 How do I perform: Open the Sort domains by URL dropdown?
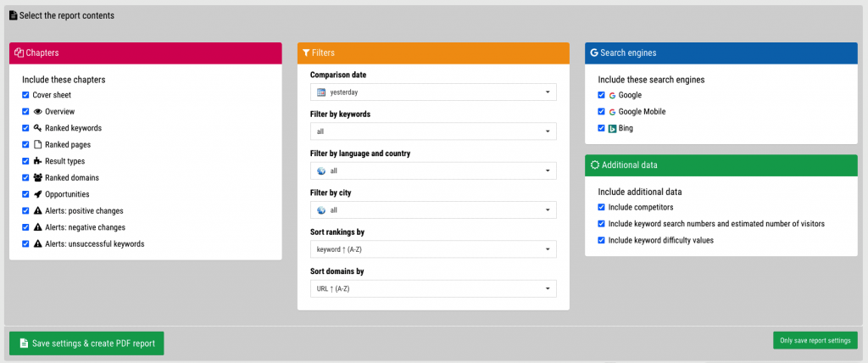(x=433, y=288)
